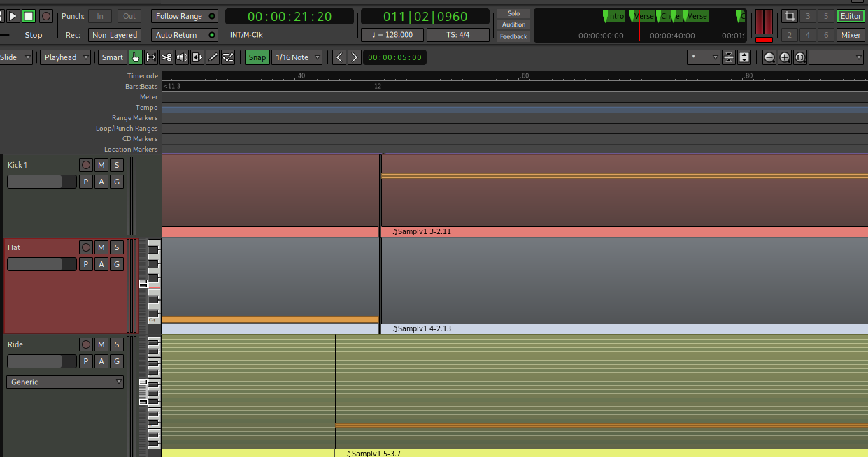Choose the scissors Cut tool
Viewport: 868px width, 457px height.
[166, 57]
